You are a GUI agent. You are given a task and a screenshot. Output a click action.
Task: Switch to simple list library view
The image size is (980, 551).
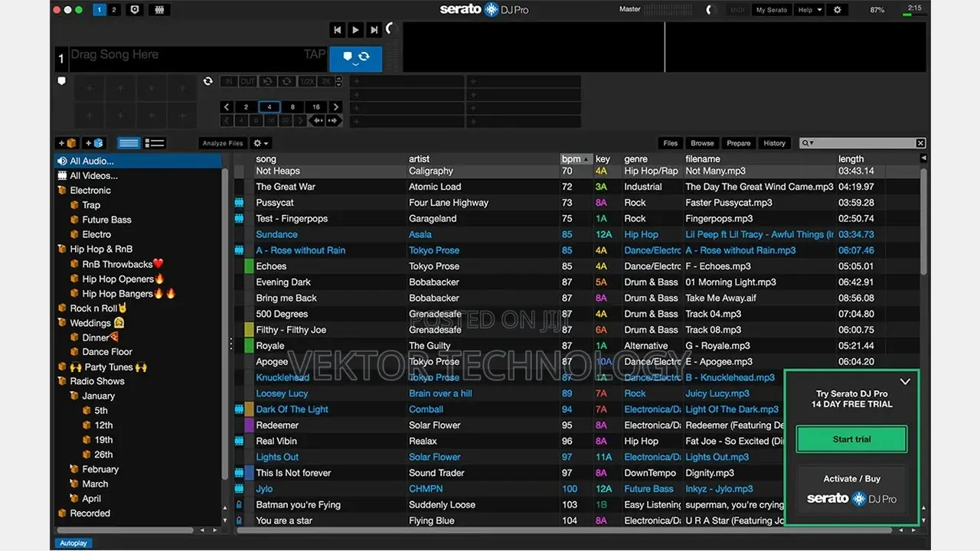(x=129, y=143)
